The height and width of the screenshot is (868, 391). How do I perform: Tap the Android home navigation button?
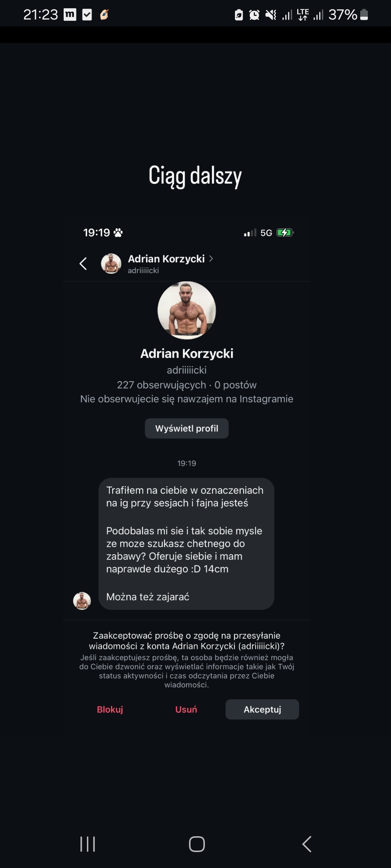[197, 844]
